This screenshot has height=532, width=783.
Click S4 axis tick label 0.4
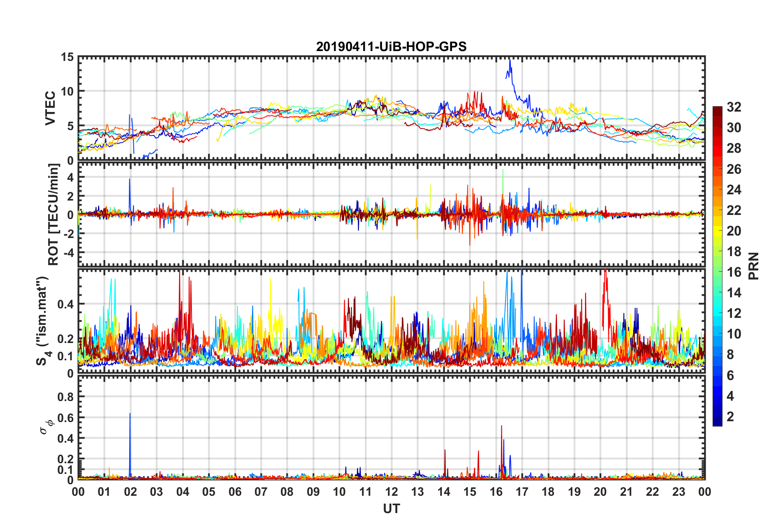click(66, 304)
